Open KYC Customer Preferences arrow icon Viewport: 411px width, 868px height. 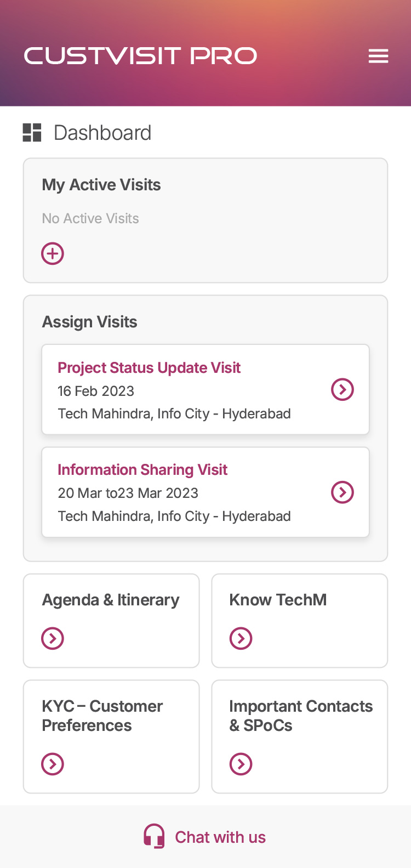pos(53,764)
